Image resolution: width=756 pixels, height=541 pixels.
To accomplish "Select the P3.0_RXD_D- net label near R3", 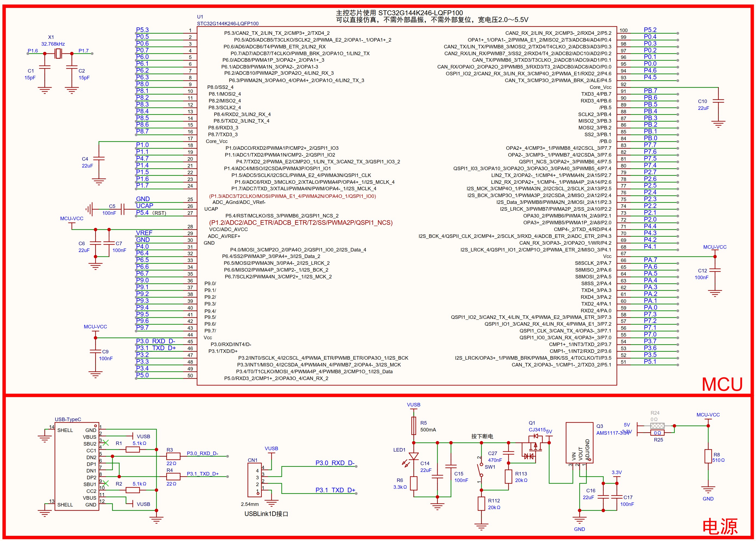I will tap(202, 453).
